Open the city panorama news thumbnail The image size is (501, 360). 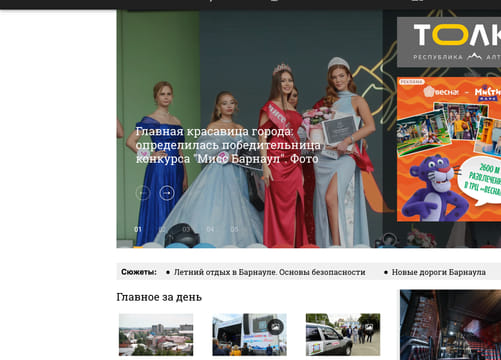coord(156,335)
